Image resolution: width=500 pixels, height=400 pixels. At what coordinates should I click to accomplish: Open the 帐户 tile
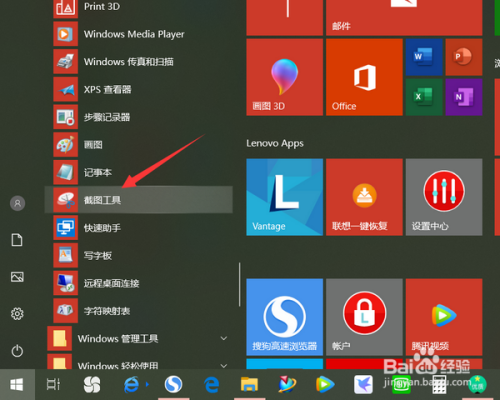click(x=364, y=317)
